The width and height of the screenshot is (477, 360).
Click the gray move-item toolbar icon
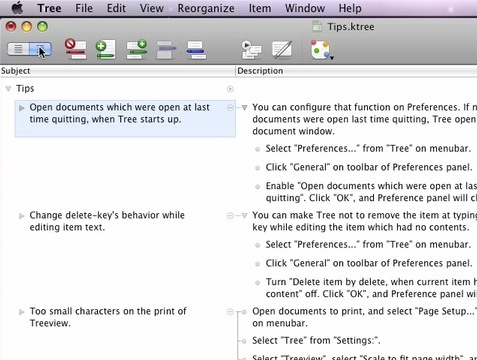point(166,50)
